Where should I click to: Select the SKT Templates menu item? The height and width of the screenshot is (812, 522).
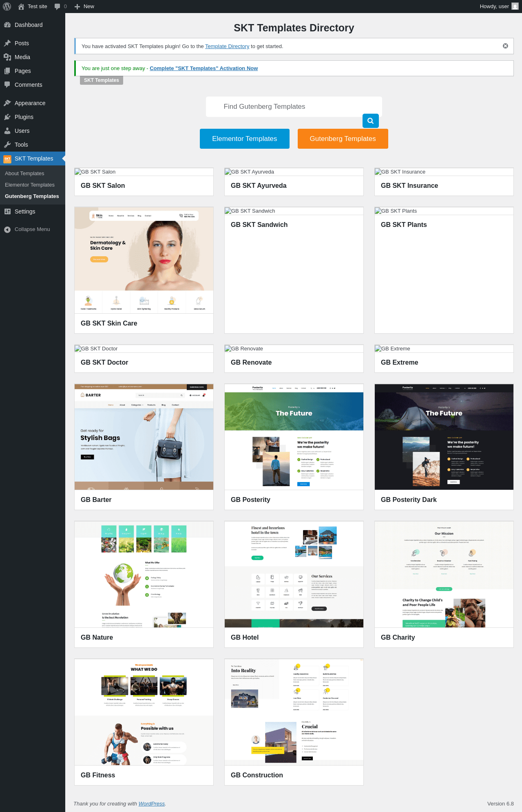[x=33, y=158]
